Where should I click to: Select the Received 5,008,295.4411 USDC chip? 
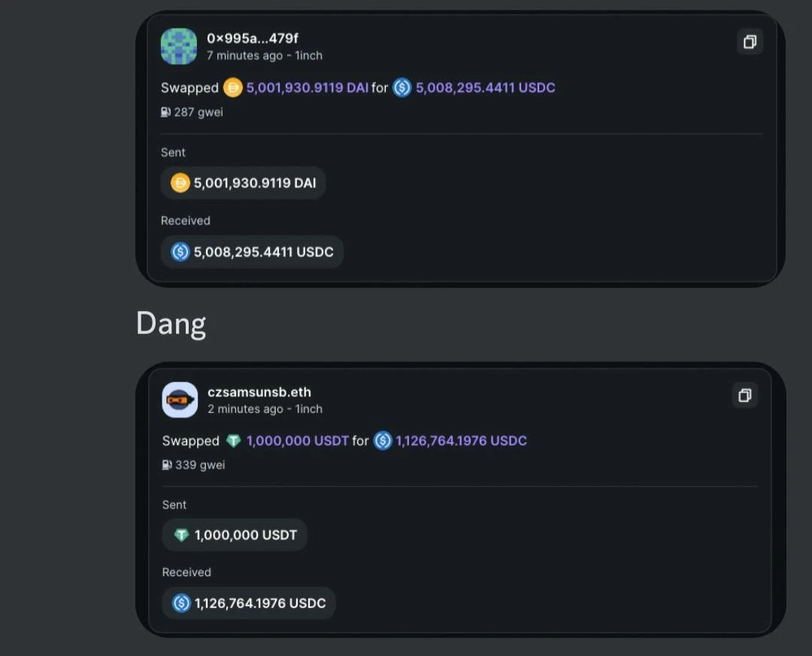[252, 252]
